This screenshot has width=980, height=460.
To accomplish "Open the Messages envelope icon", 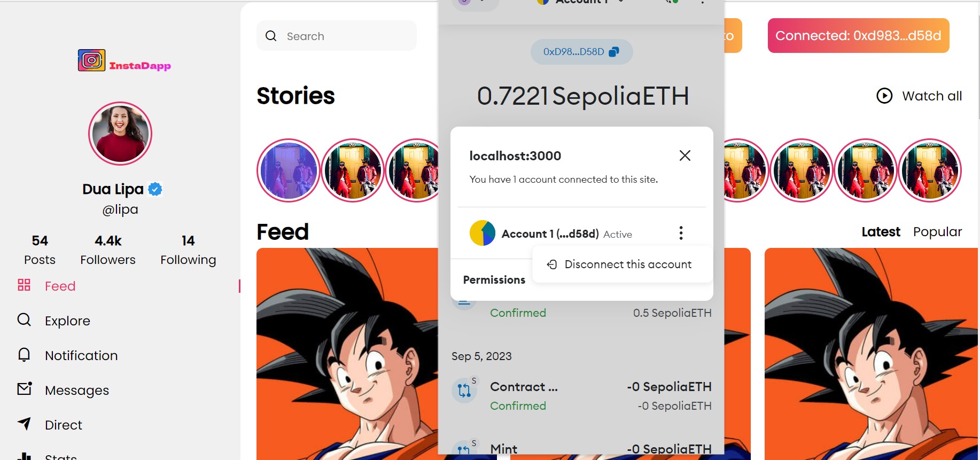I will click(25, 388).
